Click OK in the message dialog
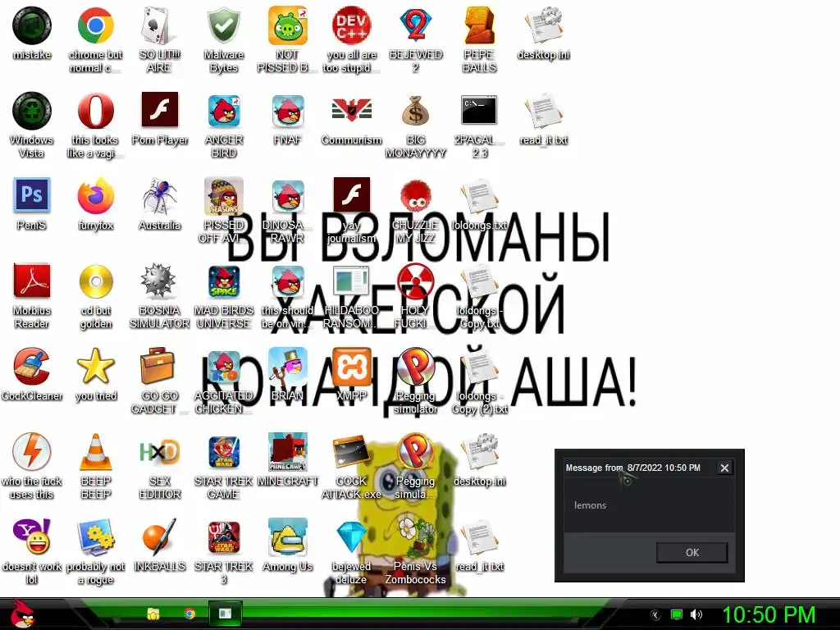The height and width of the screenshot is (630, 840). [692, 552]
